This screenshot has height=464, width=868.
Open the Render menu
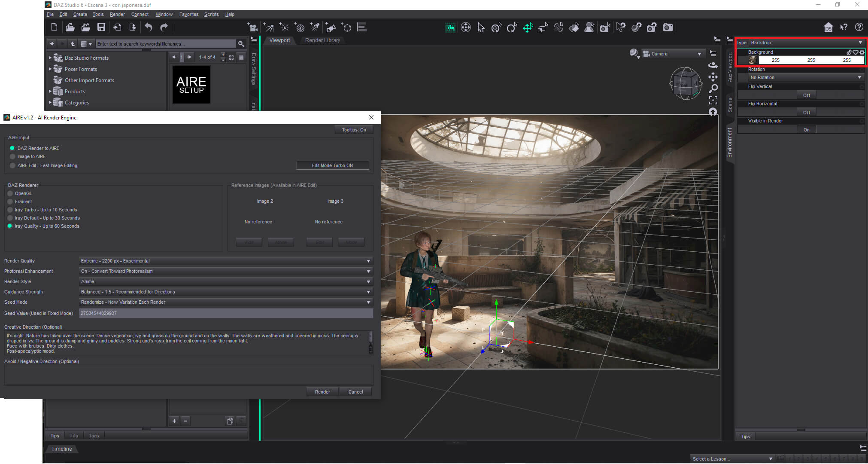point(117,14)
